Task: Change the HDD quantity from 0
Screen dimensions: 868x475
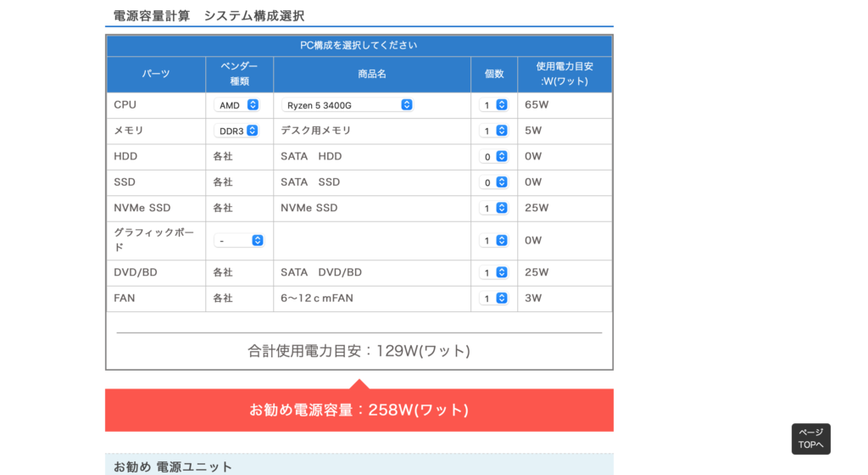Action: 493,157
